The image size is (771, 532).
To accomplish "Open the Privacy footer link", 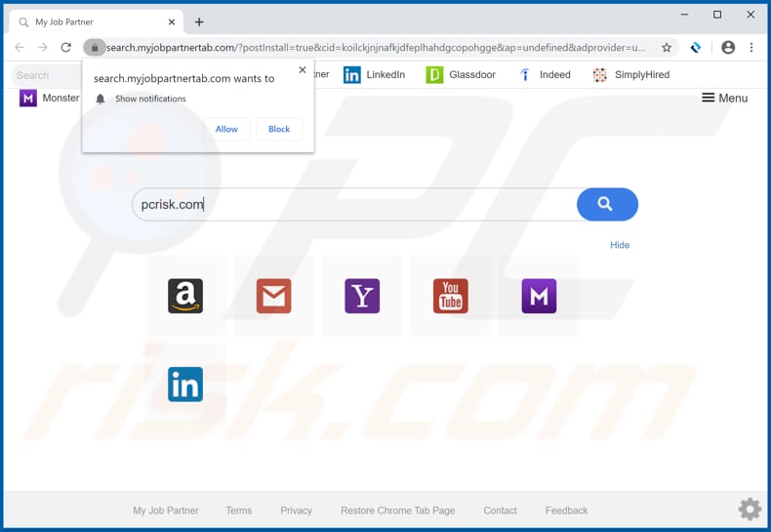I will tap(296, 511).
